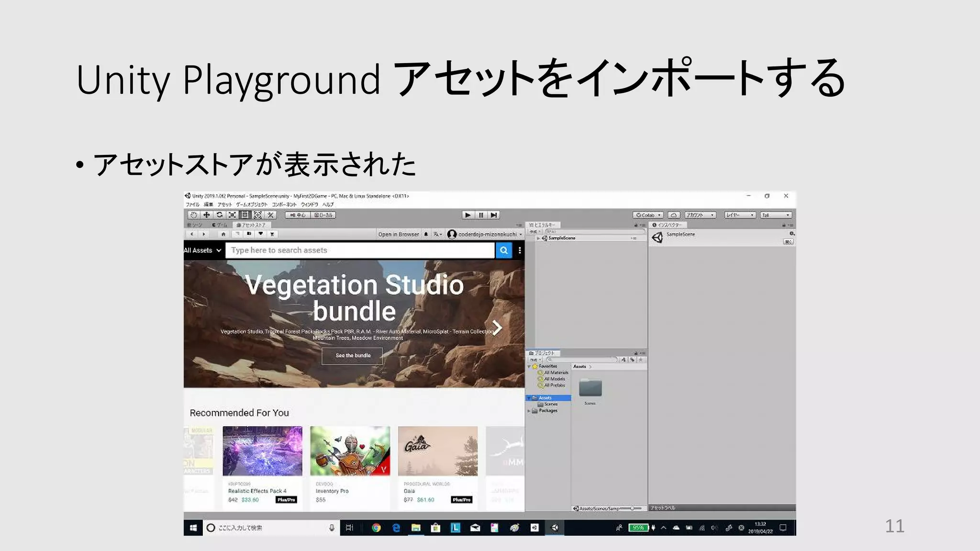Open the ゲームオブジェクト menu
Viewport: 980px width, 551px height.
[252, 204]
